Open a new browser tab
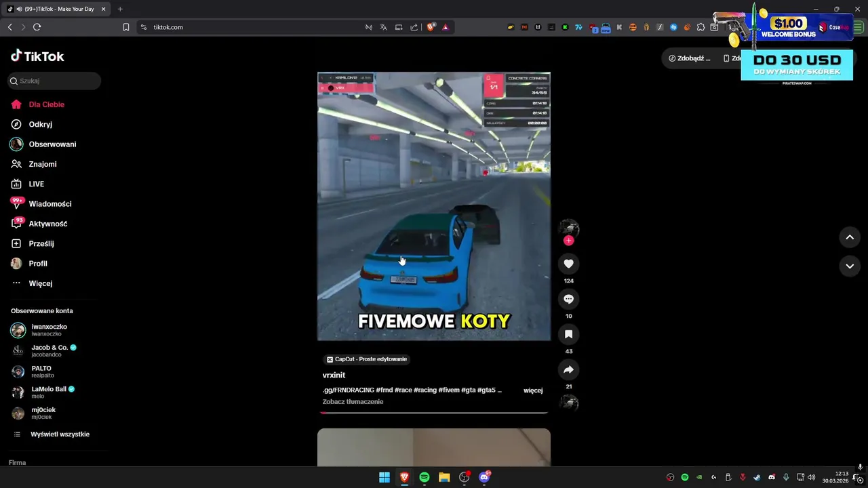This screenshot has width=868, height=488. [x=120, y=9]
